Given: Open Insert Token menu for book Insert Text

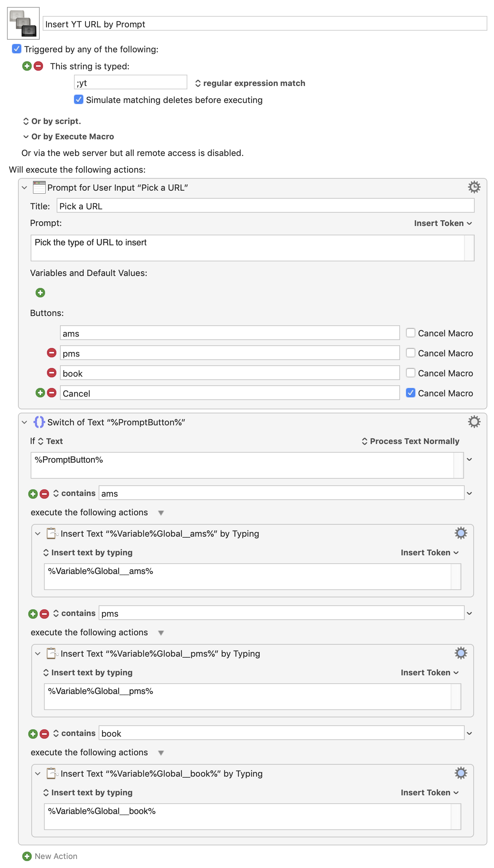Looking at the screenshot, I should point(430,793).
